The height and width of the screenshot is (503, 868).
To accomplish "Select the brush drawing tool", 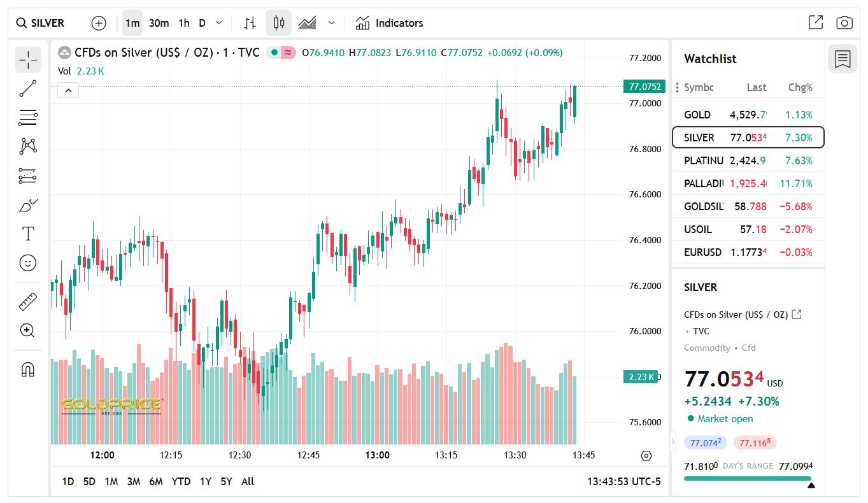I will click(28, 205).
